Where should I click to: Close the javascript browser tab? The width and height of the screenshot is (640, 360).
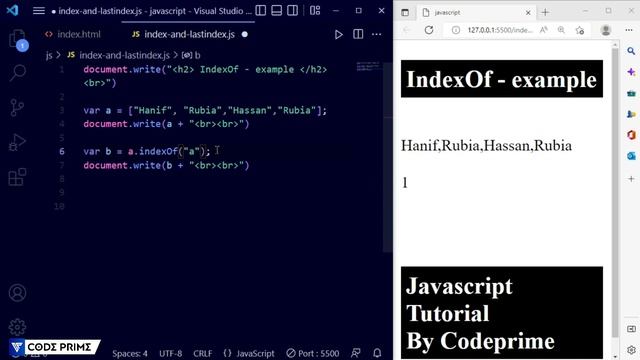coord(528,13)
